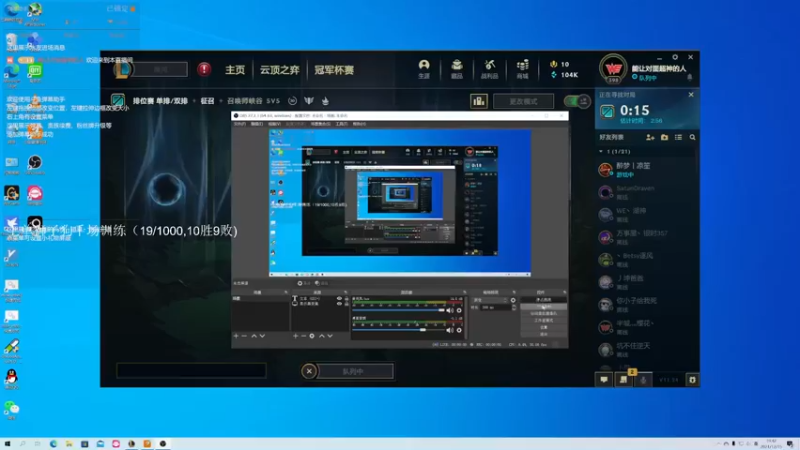800x450 pixels.
Task: Open Windows Start button
Action: click(7, 444)
